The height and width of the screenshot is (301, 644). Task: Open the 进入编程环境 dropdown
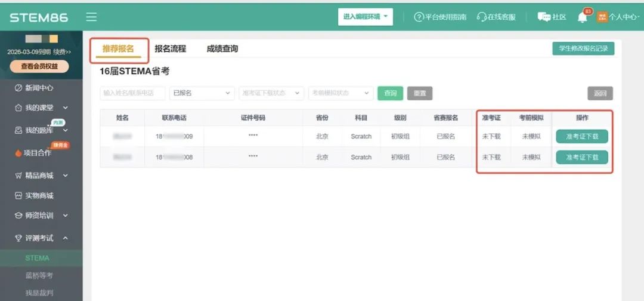(x=366, y=17)
